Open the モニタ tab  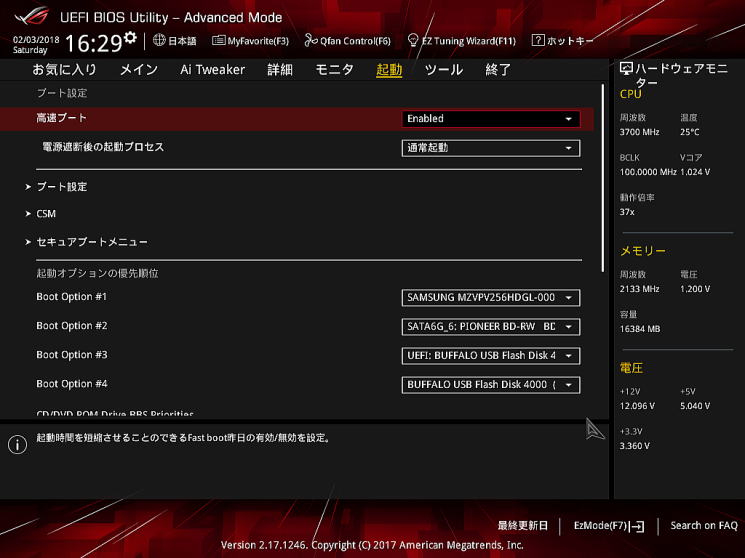[334, 70]
